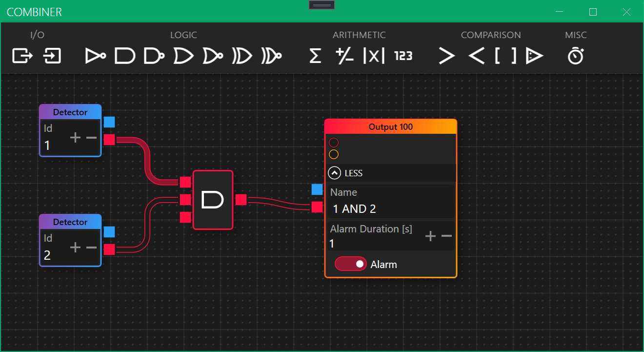
Task: Select the greater-than comparison icon
Action: (x=446, y=56)
